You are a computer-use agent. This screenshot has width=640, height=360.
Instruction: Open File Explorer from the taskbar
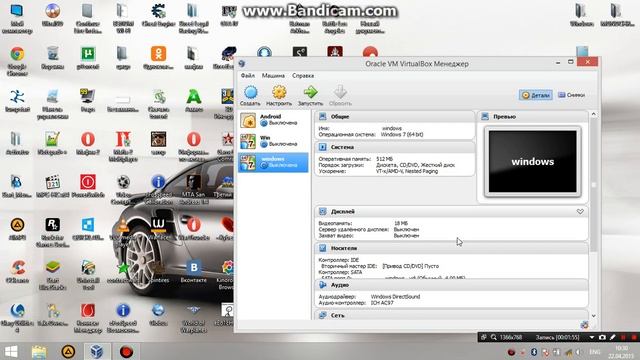coord(39,351)
